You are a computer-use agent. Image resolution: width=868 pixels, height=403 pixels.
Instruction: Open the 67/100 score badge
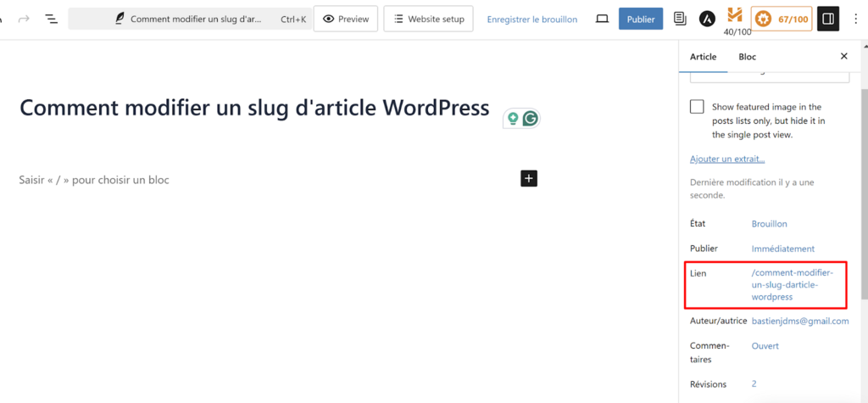pos(782,19)
